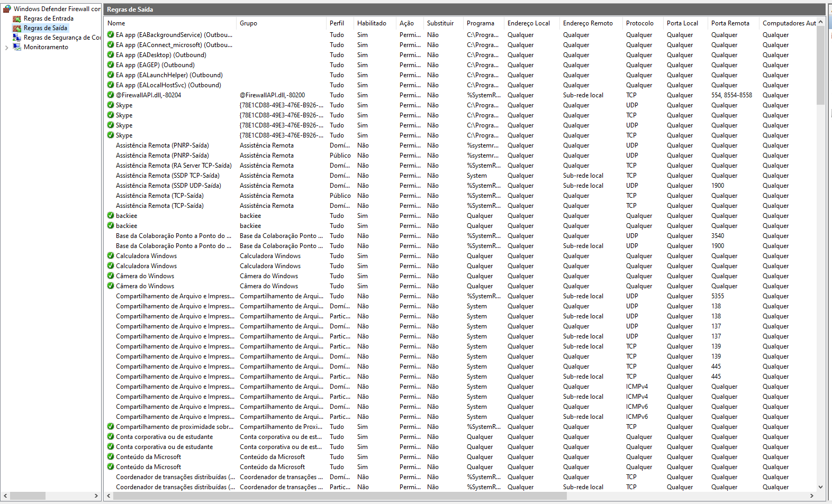This screenshot has width=832, height=504.
Task: Click the green check icon of EA app (EADesktop)
Action: click(x=111, y=55)
